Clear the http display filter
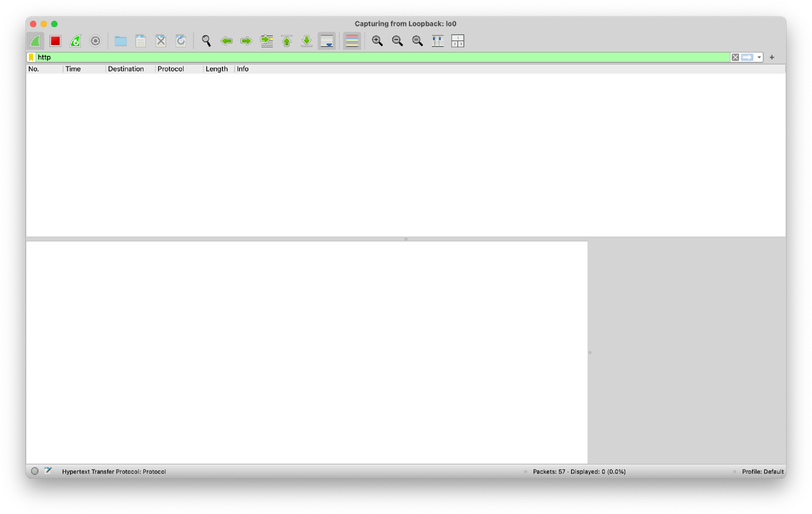This screenshot has height=514, width=812. coord(735,57)
